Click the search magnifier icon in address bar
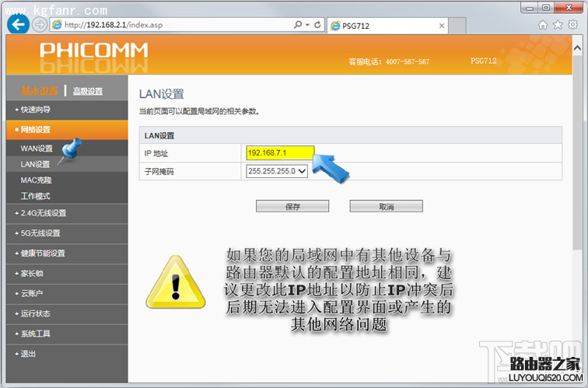Screen dimensions: 588x388 click(x=298, y=25)
